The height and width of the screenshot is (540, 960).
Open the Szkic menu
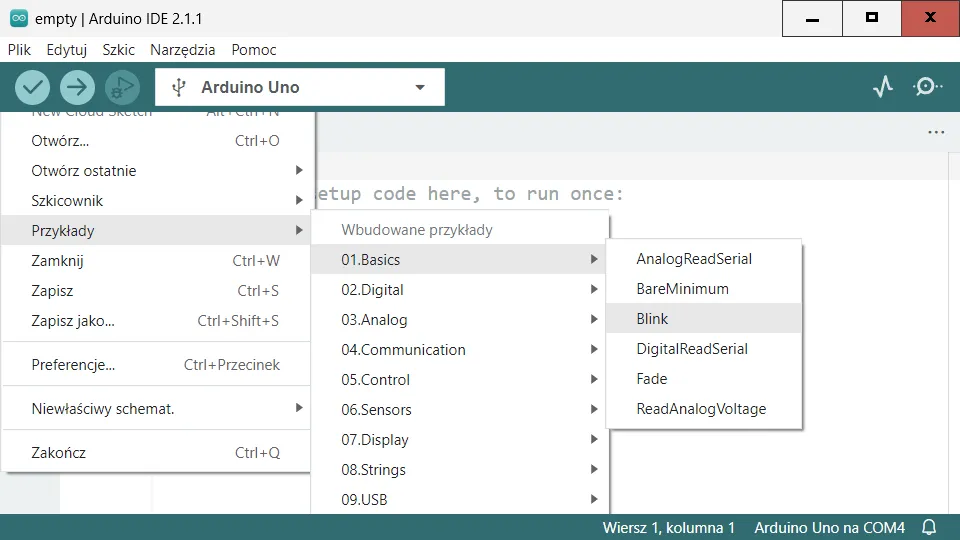[x=118, y=50]
